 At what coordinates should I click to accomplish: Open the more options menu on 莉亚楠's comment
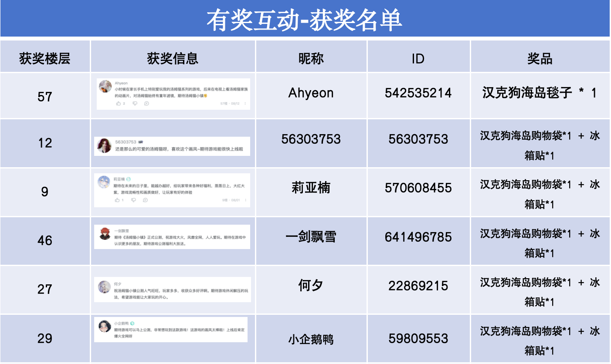246,200
